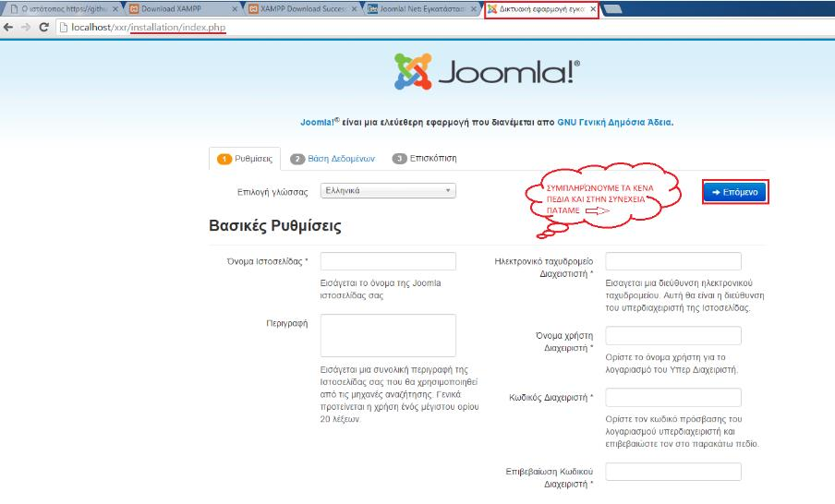Click the browser forward arrow
Screen dimensions: 835x504
[26, 27]
